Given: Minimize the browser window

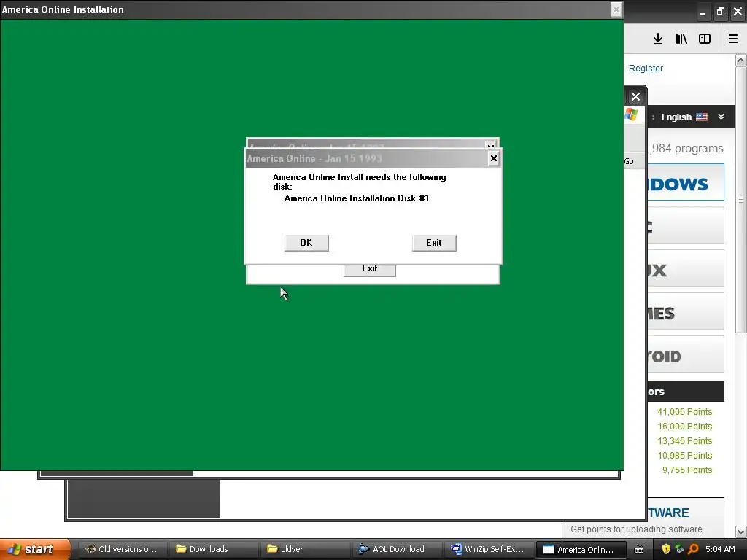Looking at the screenshot, I should [x=703, y=12].
